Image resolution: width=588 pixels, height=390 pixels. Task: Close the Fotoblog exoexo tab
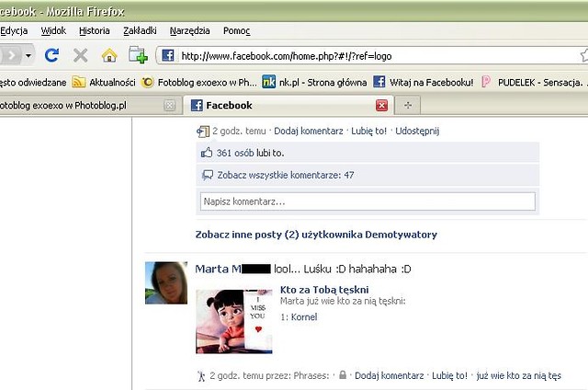[170, 106]
